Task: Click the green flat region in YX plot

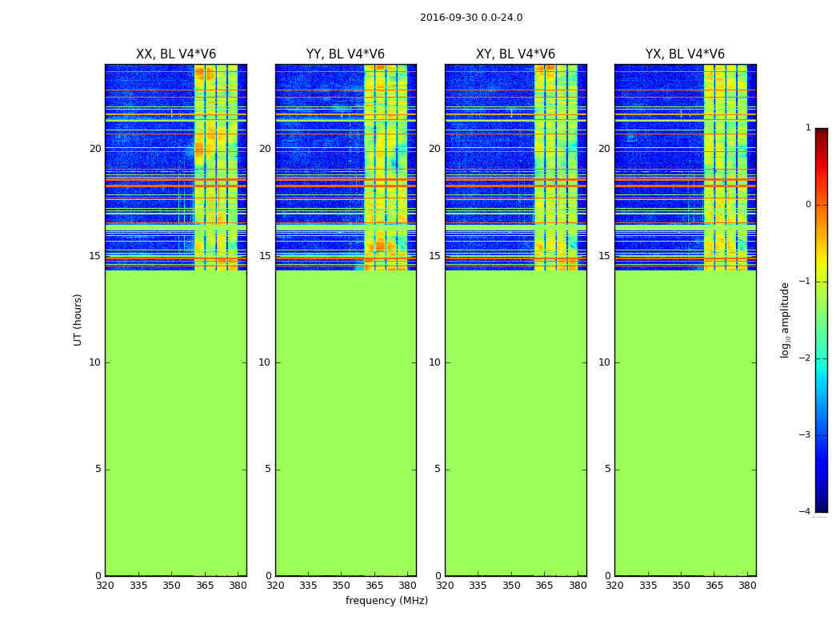Action: point(685,423)
